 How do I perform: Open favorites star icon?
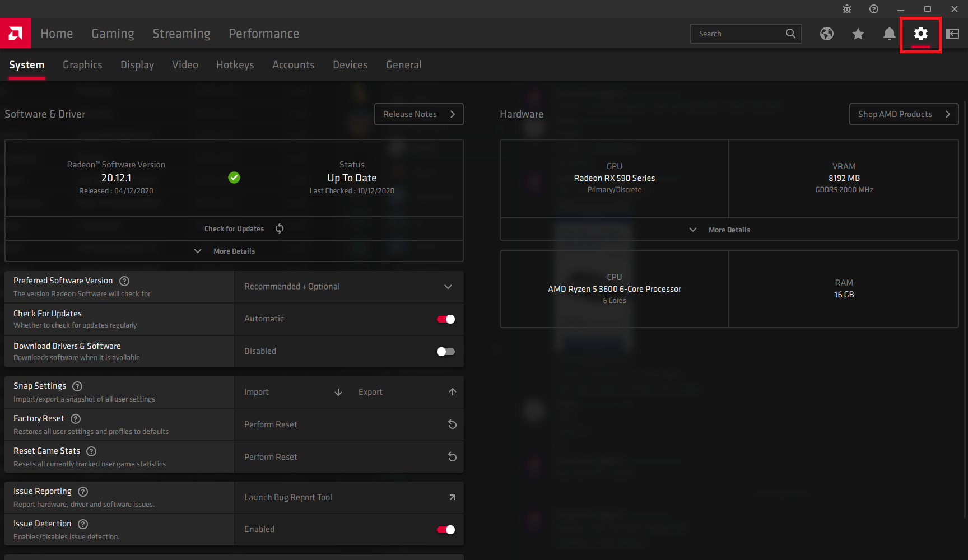tap(858, 34)
